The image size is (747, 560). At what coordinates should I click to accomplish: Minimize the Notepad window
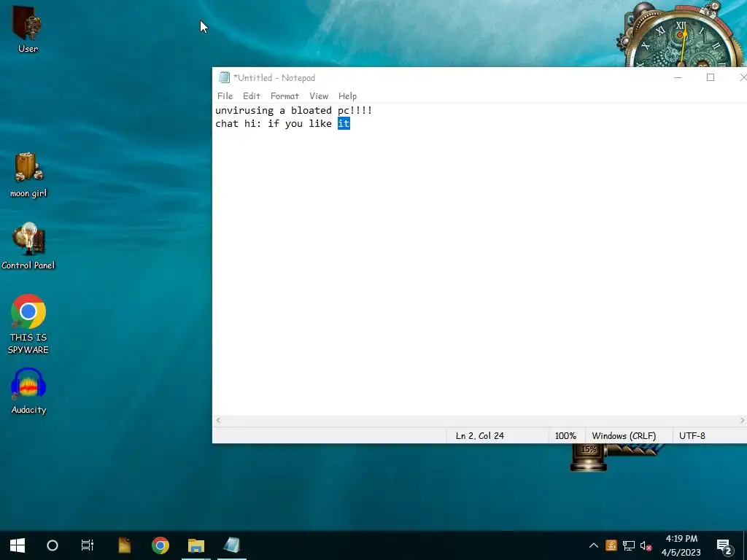(x=678, y=77)
